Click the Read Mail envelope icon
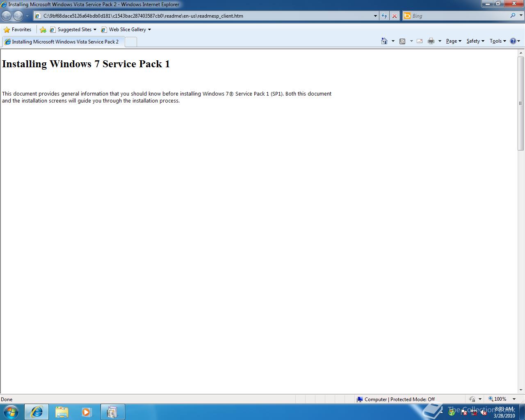 (x=420, y=41)
